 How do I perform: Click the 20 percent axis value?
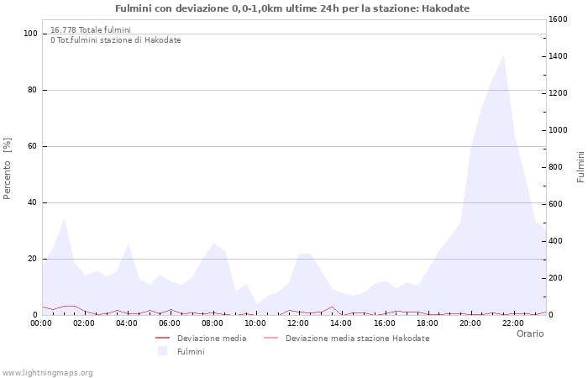coord(33,259)
